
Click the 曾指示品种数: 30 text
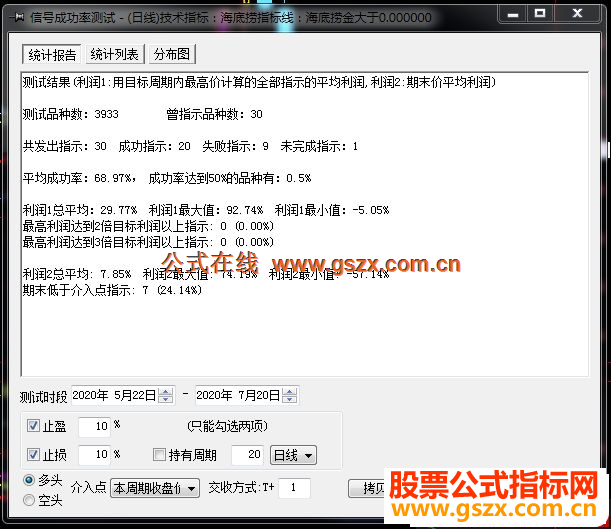pyautogui.click(x=214, y=114)
